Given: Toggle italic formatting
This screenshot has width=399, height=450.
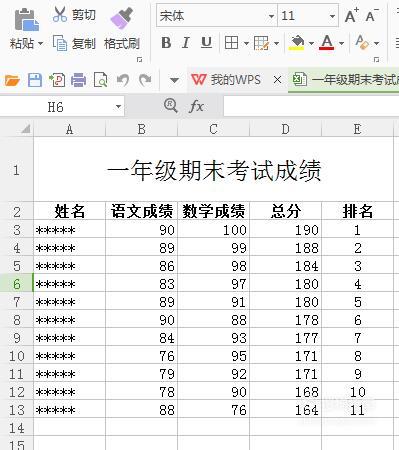Looking at the screenshot, I should pyautogui.click(x=186, y=43).
